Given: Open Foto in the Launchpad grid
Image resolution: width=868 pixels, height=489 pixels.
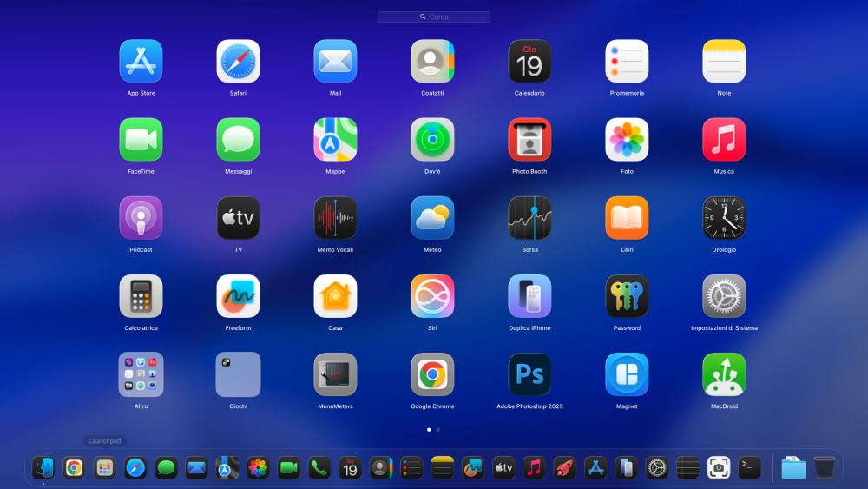Looking at the screenshot, I should [627, 140].
